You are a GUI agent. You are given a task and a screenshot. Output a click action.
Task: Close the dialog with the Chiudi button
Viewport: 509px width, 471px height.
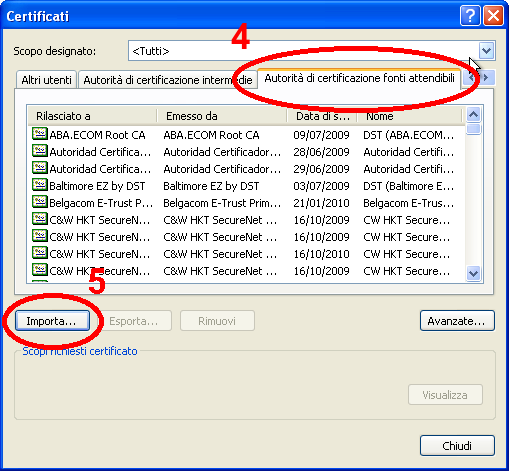457,445
